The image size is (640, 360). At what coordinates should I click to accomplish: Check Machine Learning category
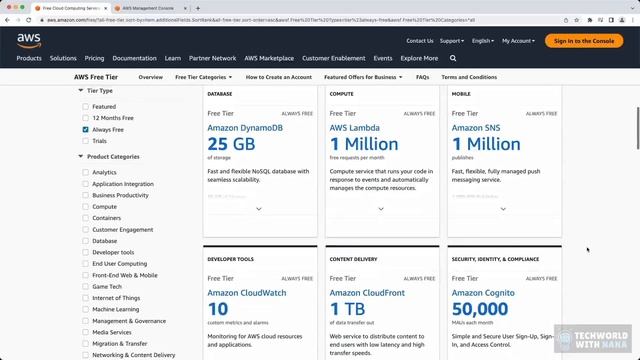coord(85,309)
